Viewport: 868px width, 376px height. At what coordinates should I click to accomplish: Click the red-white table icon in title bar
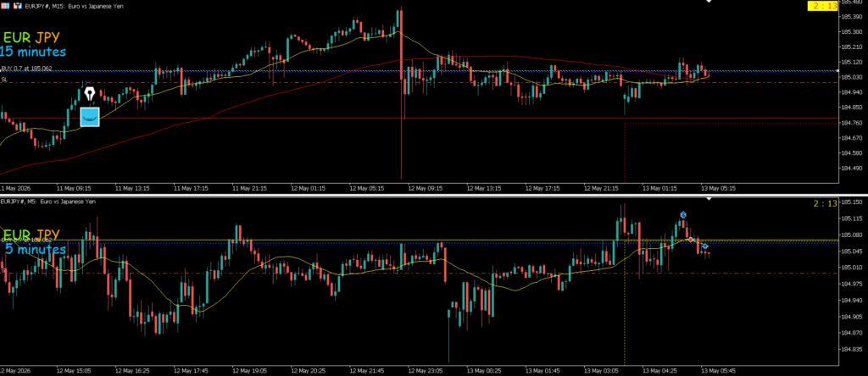point(4,6)
